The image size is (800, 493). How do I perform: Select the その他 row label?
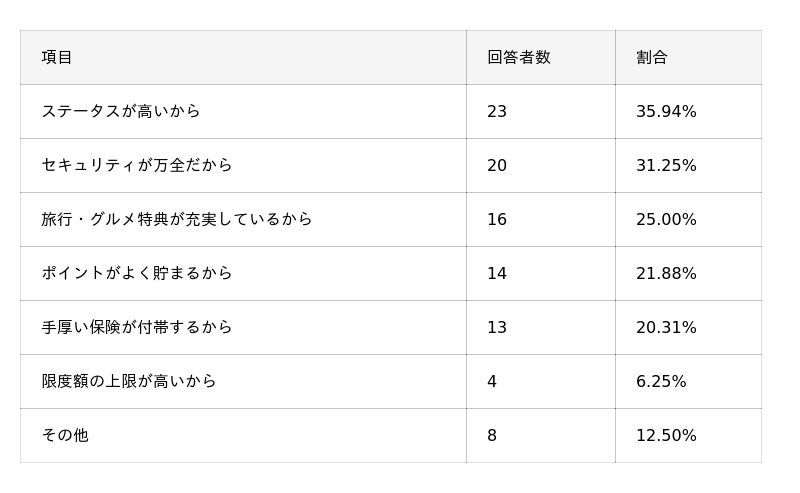click(65, 435)
